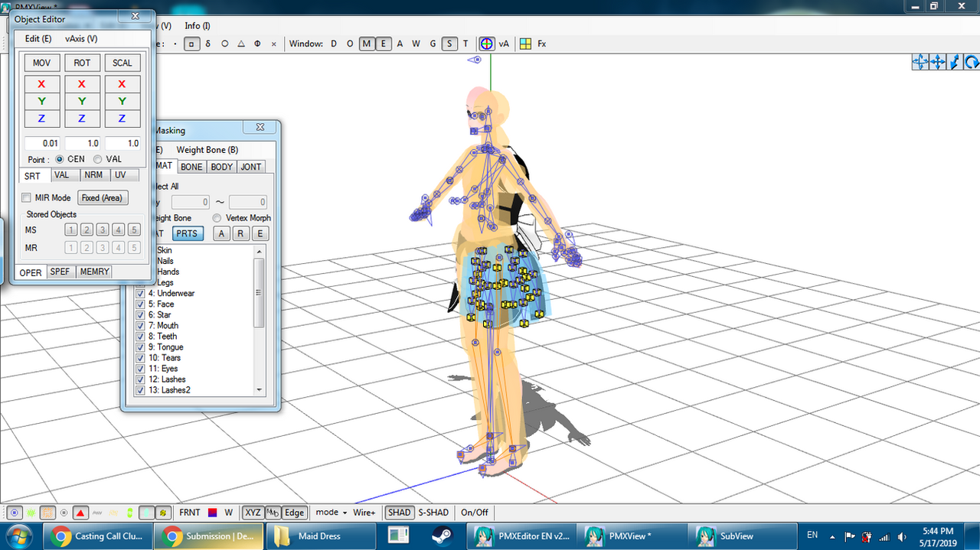Image resolution: width=980 pixels, height=550 pixels.
Task: Open the SPEF tab in Object Editor
Action: [x=60, y=272]
